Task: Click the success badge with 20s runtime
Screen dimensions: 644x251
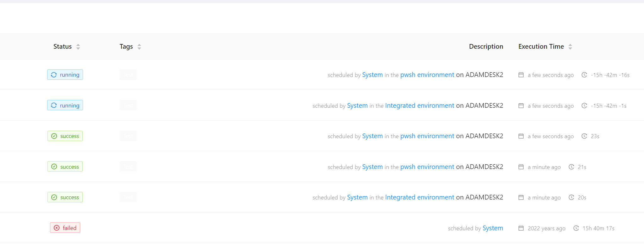Action: point(65,197)
